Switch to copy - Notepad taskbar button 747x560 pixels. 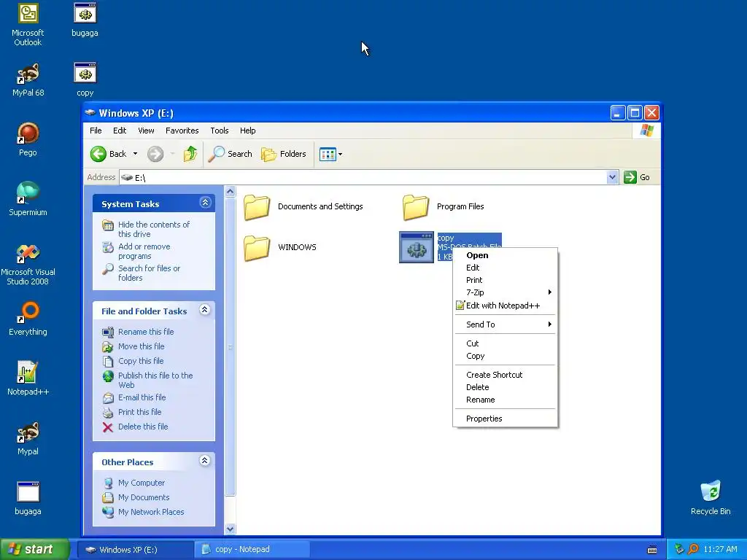[253, 550]
